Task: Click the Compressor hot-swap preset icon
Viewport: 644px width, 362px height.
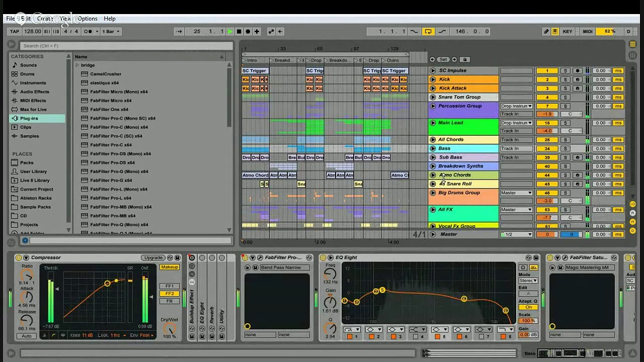Action: [170, 258]
